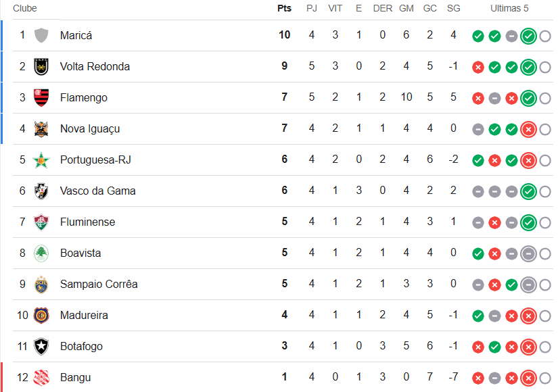Click the Vasco da Gama crest
Screen dimensions: 558x392
click(x=41, y=191)
